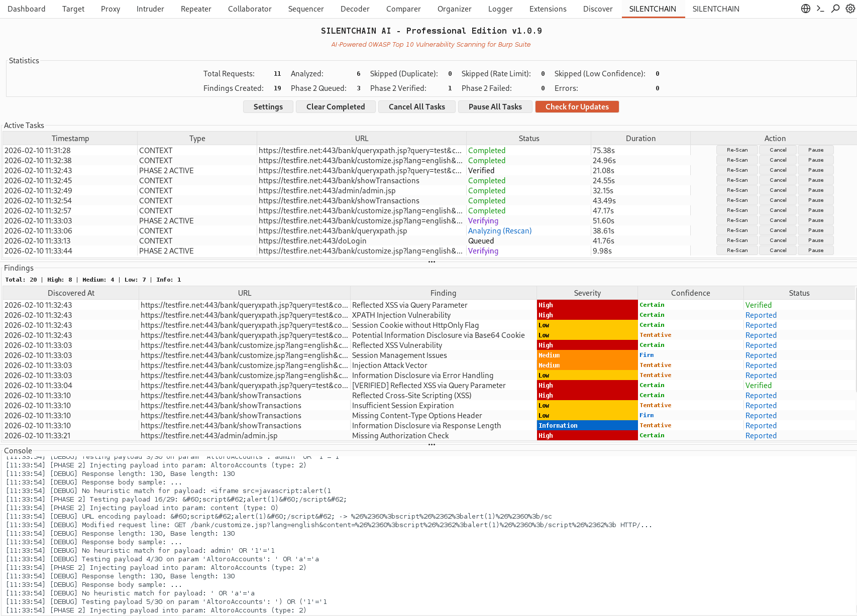The height and width of the screenshot is (616, 857).
Task: Pause the admin.jsp scan task
Action: [x=815, y=190]
